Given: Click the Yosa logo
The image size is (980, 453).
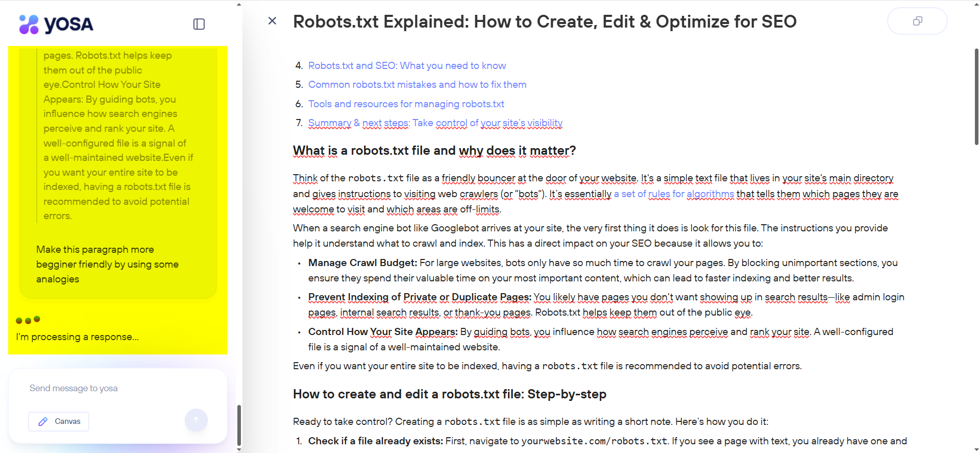Looking at the screenshot, I should tap(56, 24).
